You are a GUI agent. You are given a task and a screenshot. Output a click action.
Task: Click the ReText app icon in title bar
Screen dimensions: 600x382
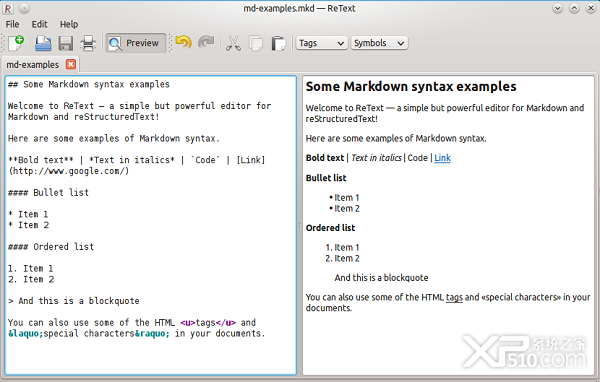pyautogui.click(x=8, y=8)
